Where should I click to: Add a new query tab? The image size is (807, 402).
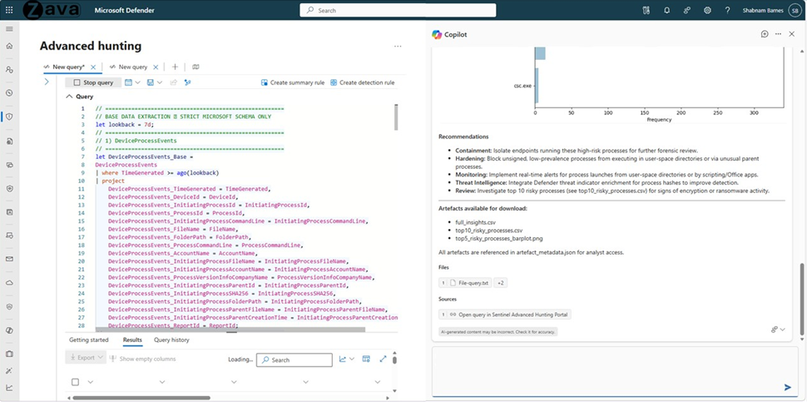click(x=175, y=67)
